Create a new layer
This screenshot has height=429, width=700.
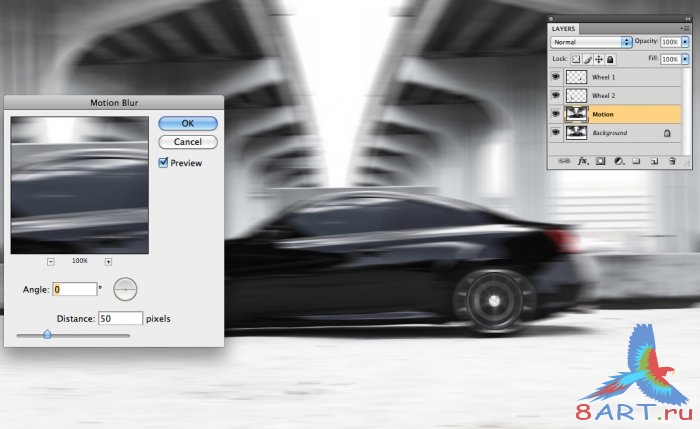pyautogui.click(x=654, y=161)
